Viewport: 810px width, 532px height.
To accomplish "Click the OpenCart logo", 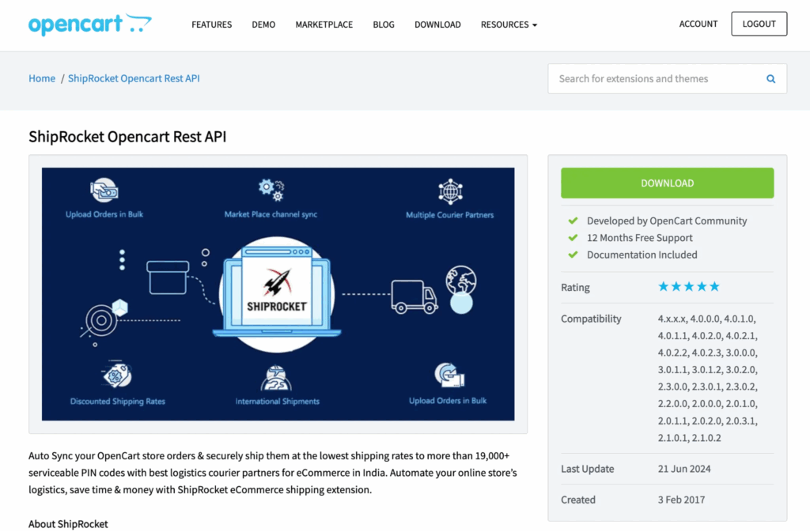I will point(89,25).
